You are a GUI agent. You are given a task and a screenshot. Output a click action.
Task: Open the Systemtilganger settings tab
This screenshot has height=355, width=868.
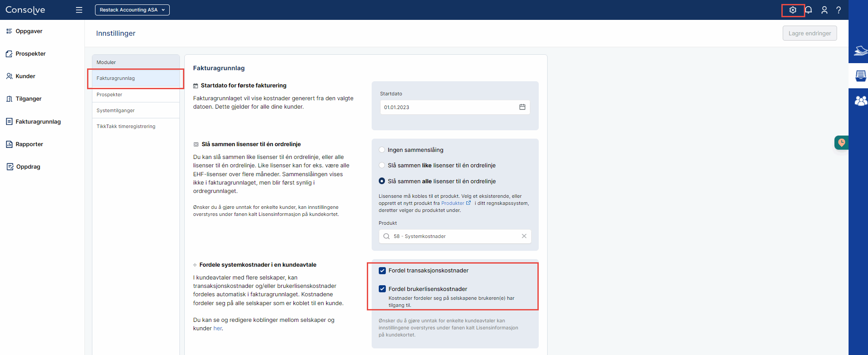point(136,110)
